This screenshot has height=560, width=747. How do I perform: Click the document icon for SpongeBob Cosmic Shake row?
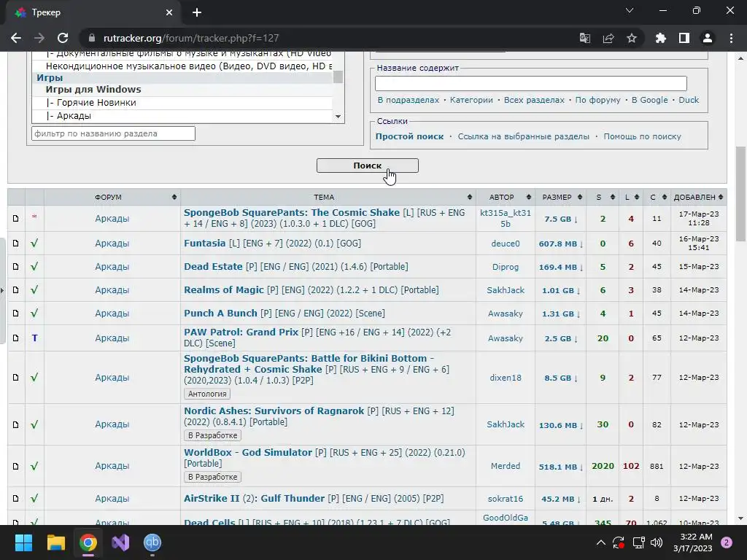[x=16, y=218]
